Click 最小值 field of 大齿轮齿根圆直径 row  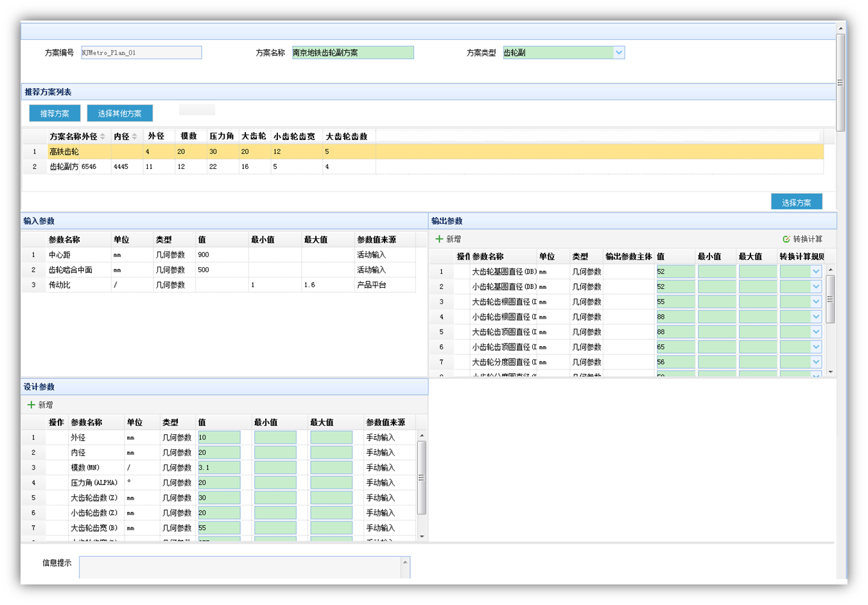(716, 302)
